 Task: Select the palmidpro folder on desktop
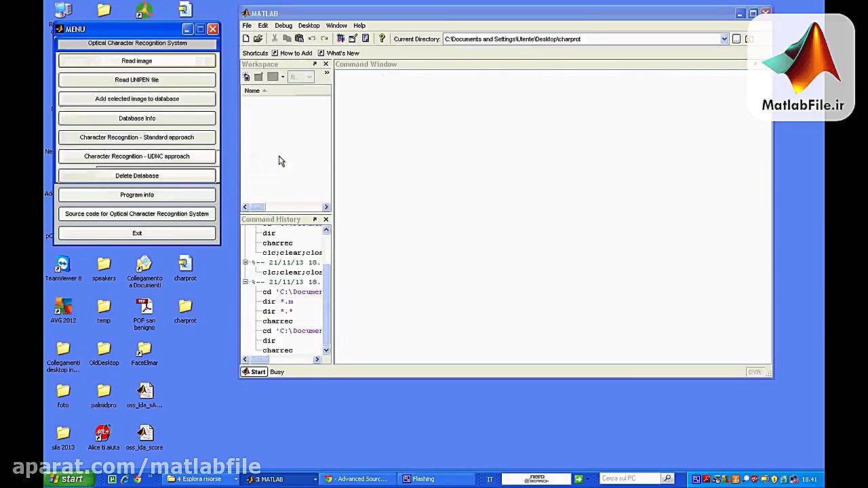point(104,395)
